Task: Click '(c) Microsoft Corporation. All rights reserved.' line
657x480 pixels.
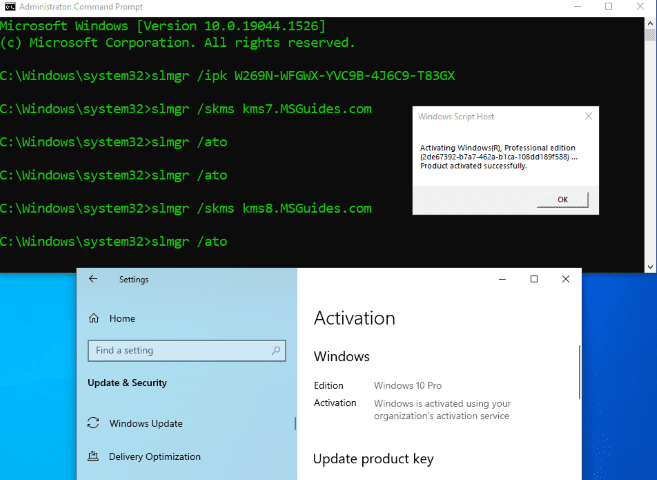Action: (178, 43)
